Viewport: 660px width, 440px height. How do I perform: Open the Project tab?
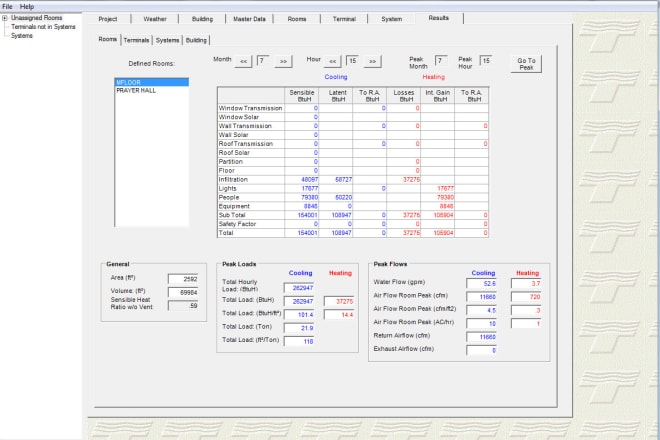pyautogui.click(x=108, y=19)
